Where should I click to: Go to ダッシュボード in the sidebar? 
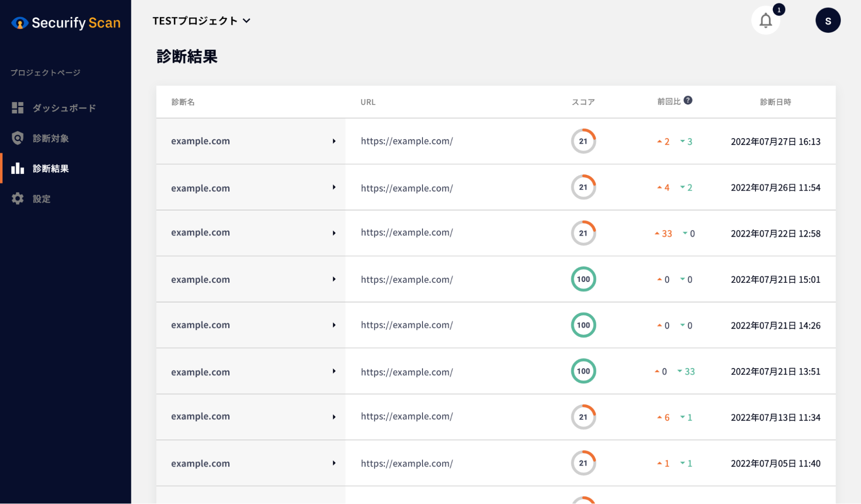tap(64, 108)
